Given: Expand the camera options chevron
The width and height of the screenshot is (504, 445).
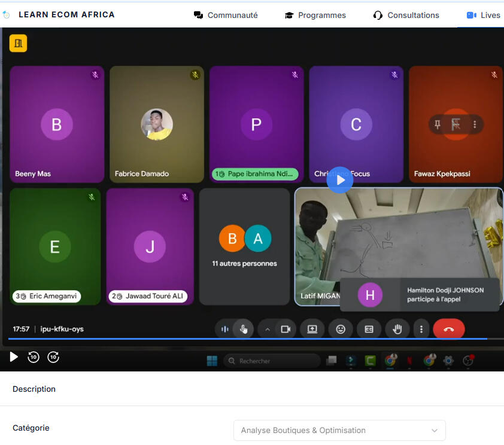Looking at the screenshot, I should pyautogui.click(x=267, y=330).
